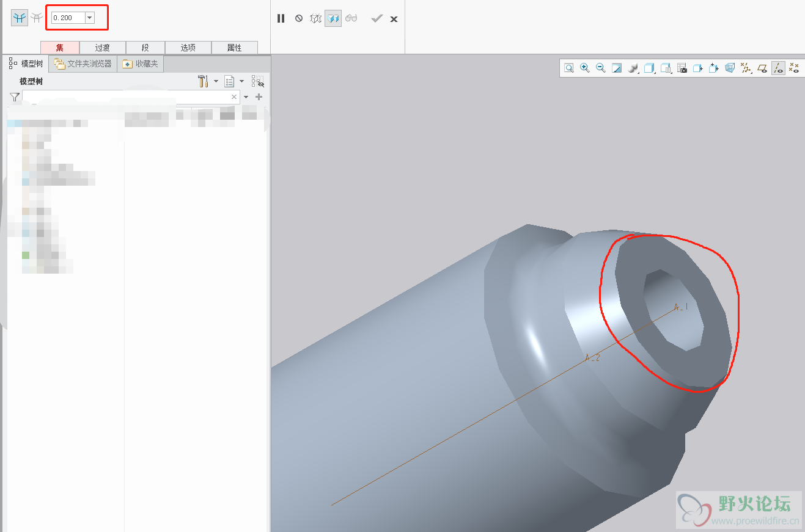Switch to transition mode round icon
Image resolution: width=805 pixels, height=532 pixels.
click(x=37, y=18)
